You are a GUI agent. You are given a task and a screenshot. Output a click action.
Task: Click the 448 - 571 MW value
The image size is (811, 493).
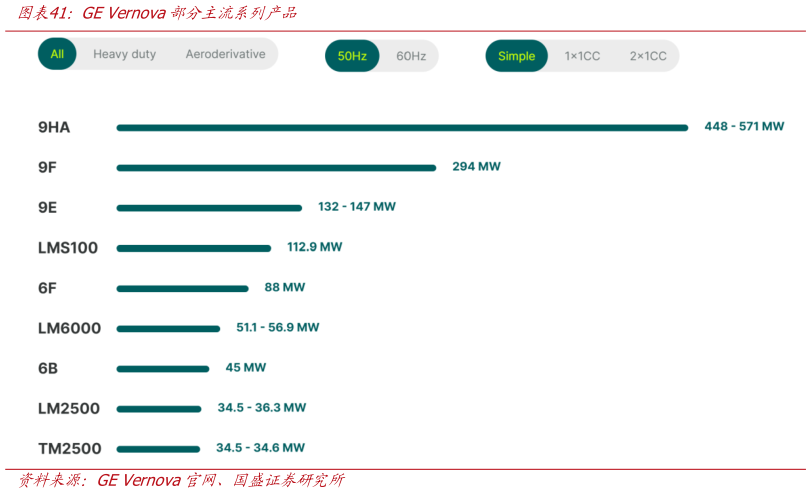744,126
